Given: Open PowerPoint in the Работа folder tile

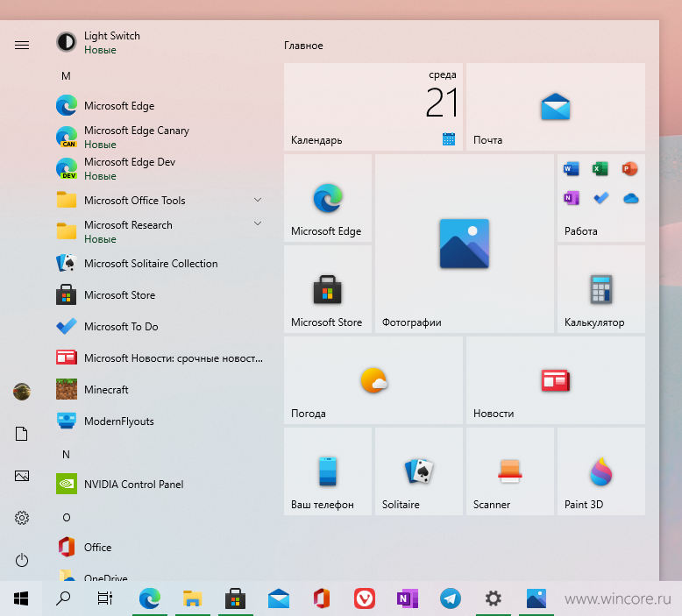Looking at the screenshot, I should [x=629, y=168].
